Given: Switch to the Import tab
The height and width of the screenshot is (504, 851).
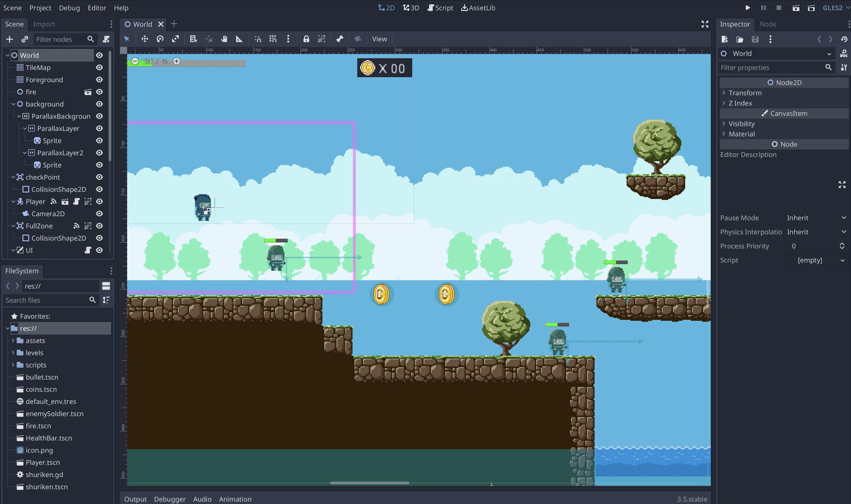Looking at the screenshot, I should tap(44, 24).
